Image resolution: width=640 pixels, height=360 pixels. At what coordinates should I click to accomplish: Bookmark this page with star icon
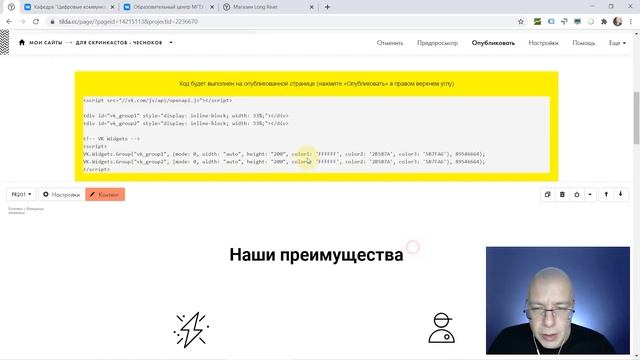pos(520,22)
